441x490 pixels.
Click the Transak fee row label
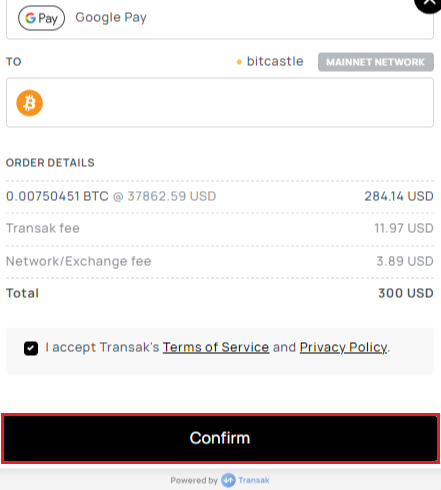pyautogui.click(x=43, y=228)
